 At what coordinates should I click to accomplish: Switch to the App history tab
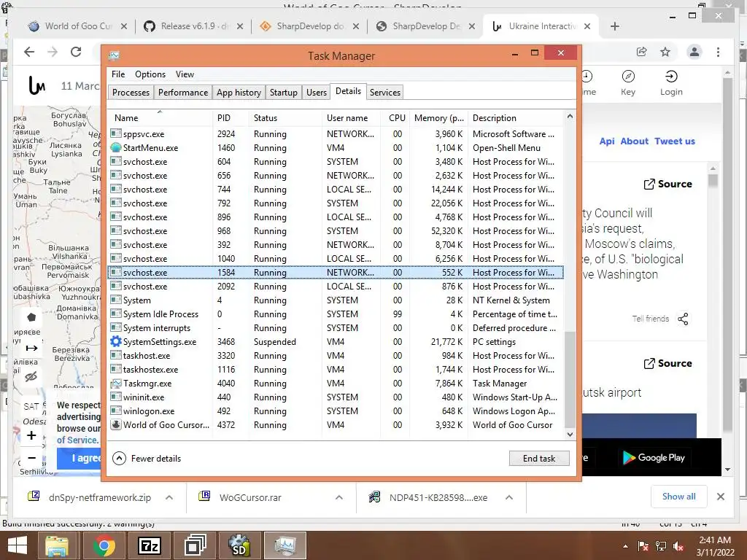click(x=239, y=93)
